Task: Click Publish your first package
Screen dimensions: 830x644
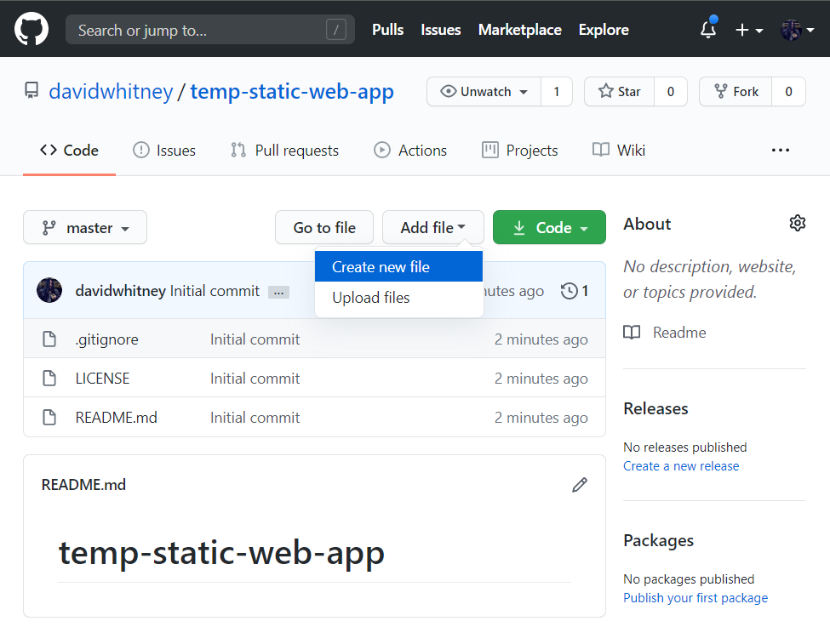Action: 695,598
